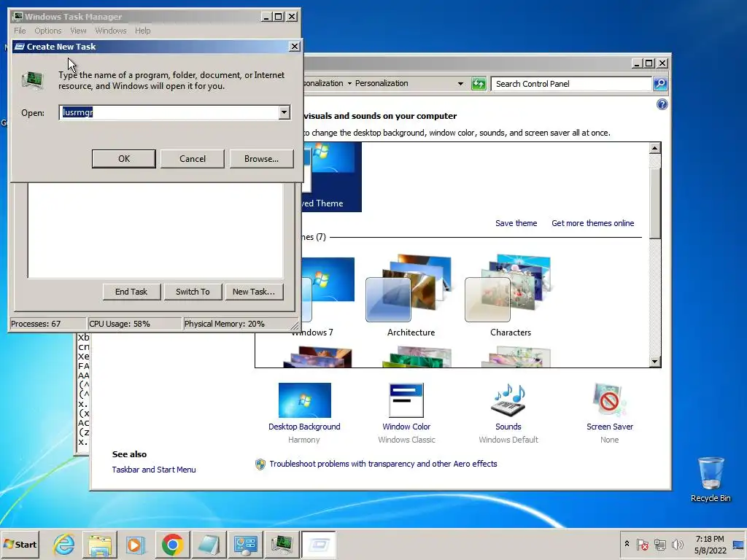
Task: Open Sounds settings icon
Action: tap(508, 400)
